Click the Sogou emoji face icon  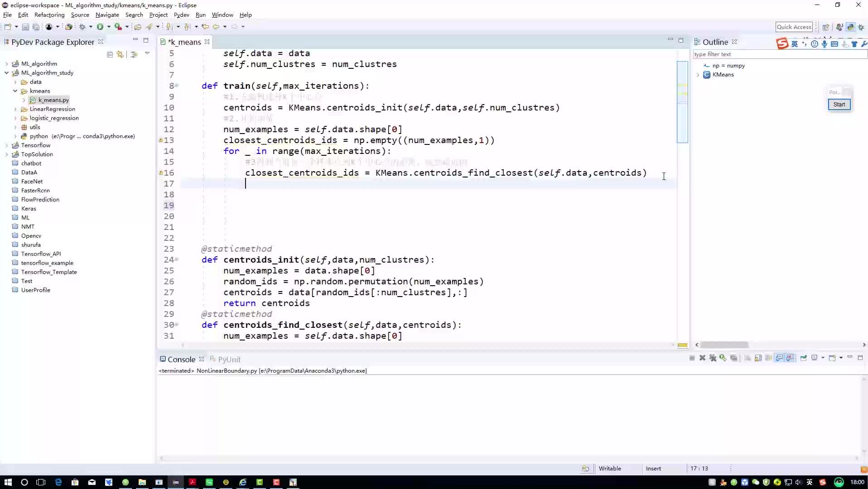click(x=815, y=44)
